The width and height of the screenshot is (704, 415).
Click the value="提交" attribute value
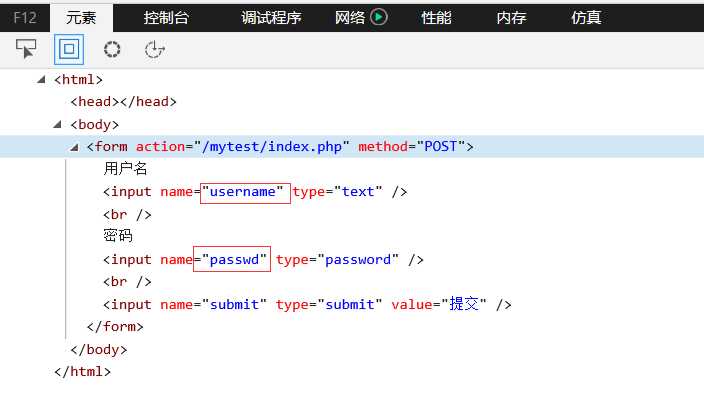pyautogui.click(x=464, y=305)
